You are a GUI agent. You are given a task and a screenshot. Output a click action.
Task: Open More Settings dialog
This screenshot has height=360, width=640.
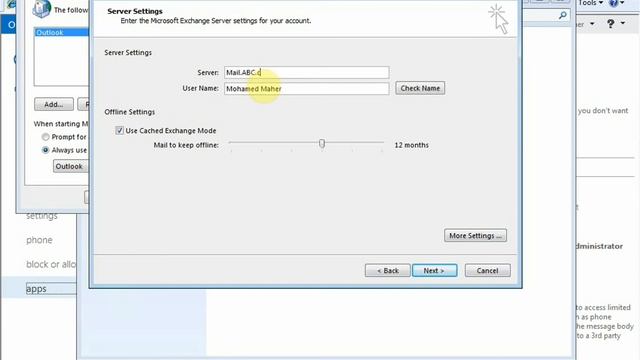(x=476, y=236)
